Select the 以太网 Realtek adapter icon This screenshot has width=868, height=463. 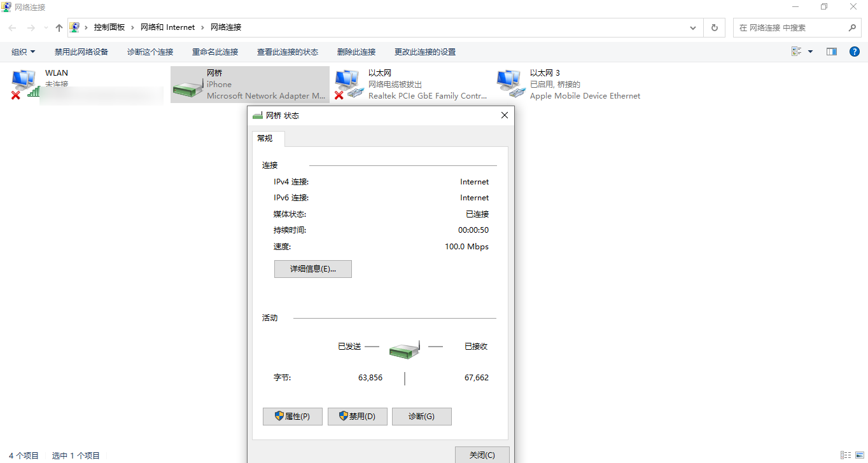pos(349,84)
